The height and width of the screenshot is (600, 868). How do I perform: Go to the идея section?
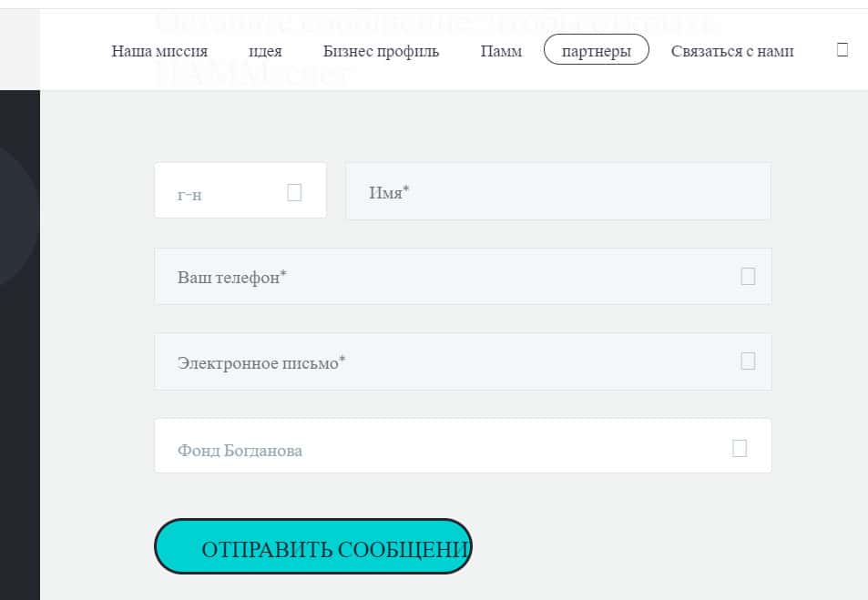[x=265, y=51]
